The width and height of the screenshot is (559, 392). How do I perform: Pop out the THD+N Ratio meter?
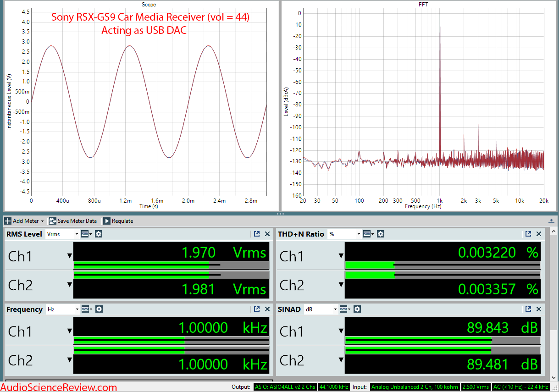tap(528, 234)
